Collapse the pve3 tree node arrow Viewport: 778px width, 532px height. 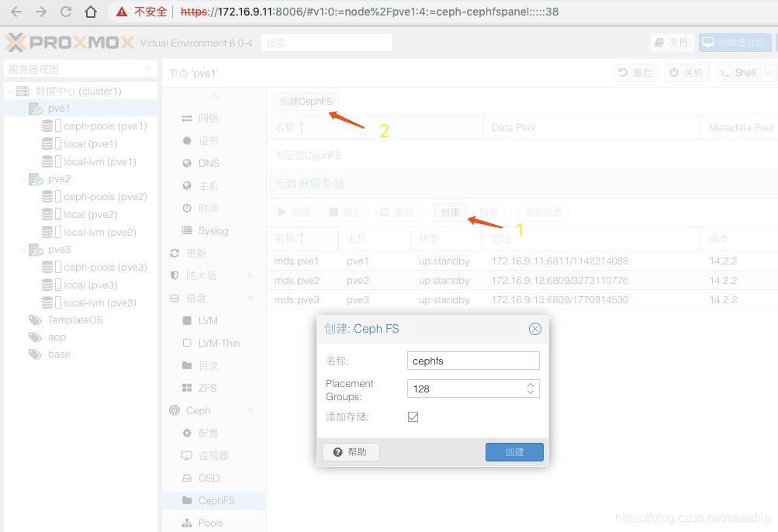[22, 249]
